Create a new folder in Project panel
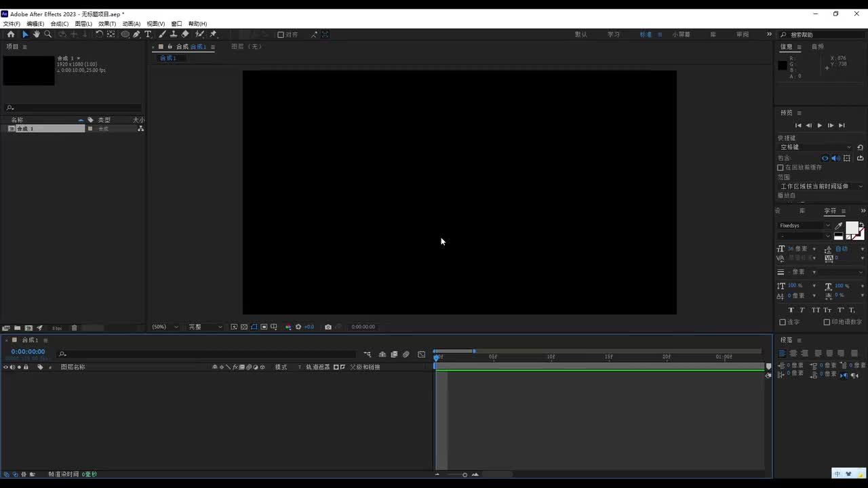868x488 pixels. [18, 328]
